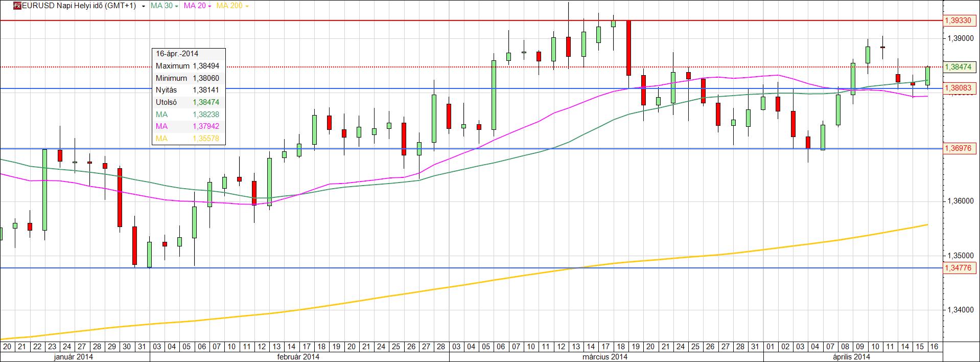980x362 pixels.
Task: Click the red Fx instrument icon
Action: click(x=17, y=6)
